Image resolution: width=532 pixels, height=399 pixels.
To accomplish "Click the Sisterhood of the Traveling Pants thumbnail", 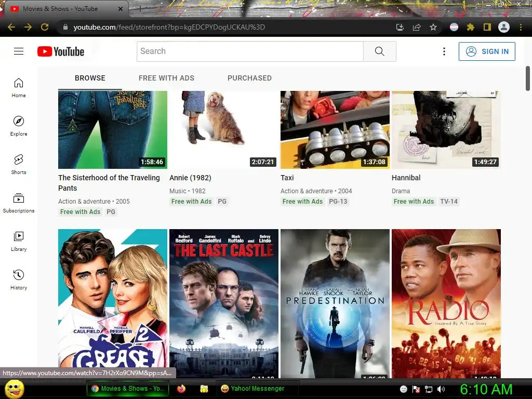I will tap(113, 129).
